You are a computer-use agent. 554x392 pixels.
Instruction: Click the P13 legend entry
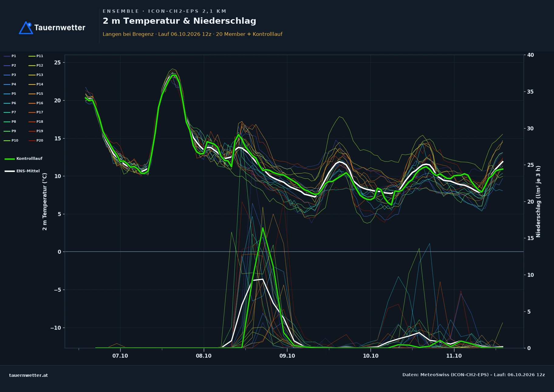click(x=36, y=75)
